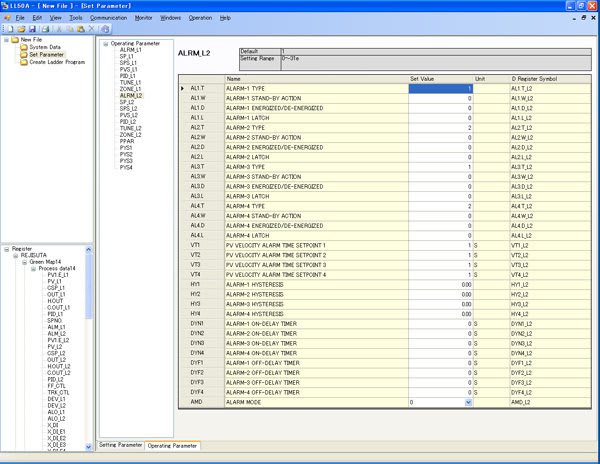Click the Set Value column header
Image resolution: width=600 pixels, height=464 pixels.
(x=441, y=79)
